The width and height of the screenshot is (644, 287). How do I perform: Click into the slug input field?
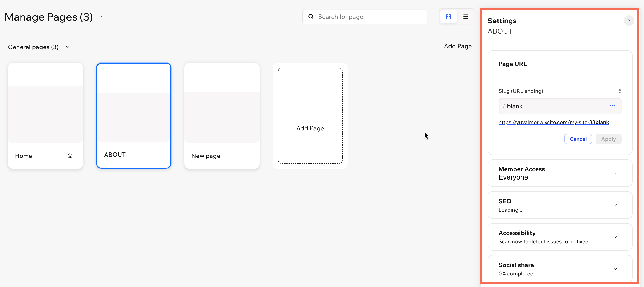pyautogui.click(x=555, y=106)
